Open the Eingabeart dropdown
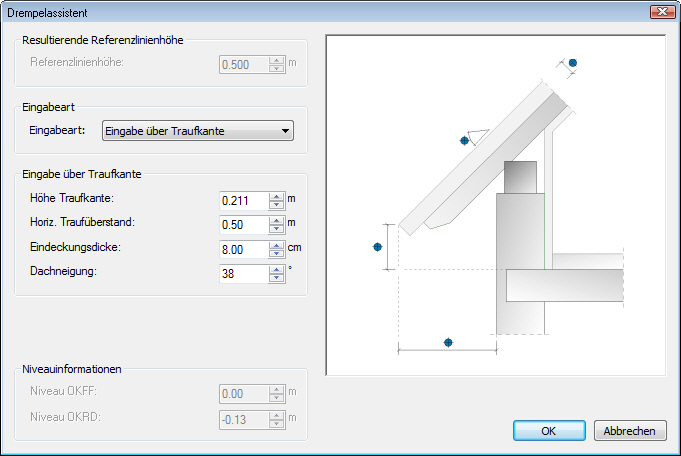The width and height of the screenshot is (681, 456). coord(198,131)
